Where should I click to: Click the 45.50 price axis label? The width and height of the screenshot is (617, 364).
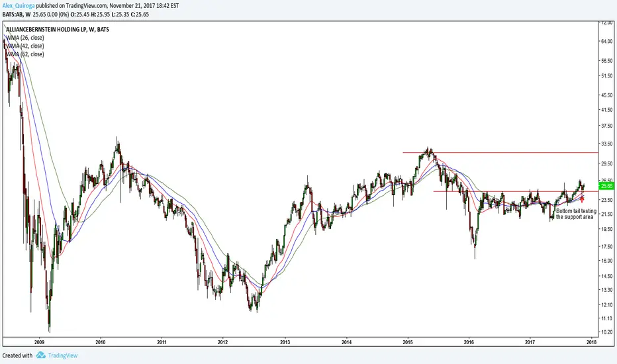coord(607,95)
